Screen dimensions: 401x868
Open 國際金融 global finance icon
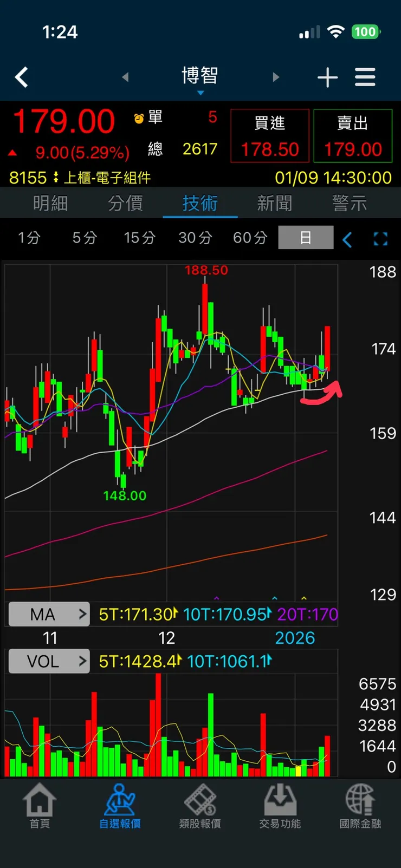pos(360,806)
